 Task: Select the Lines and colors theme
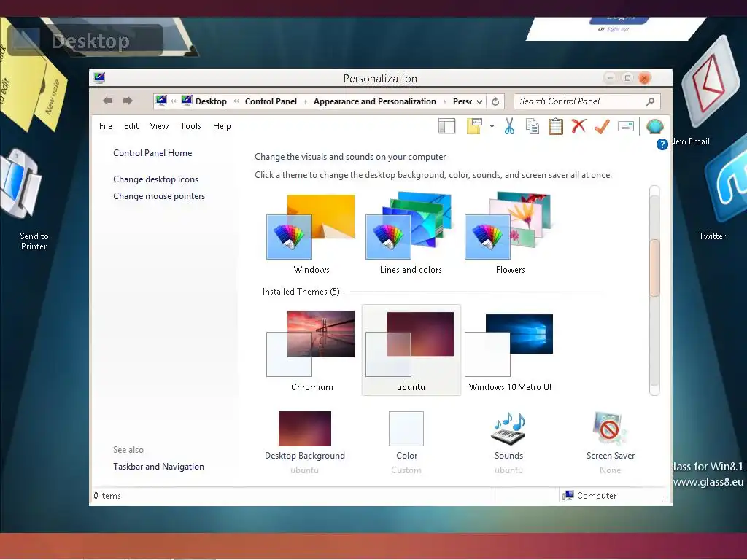click(x=411, y=234)
